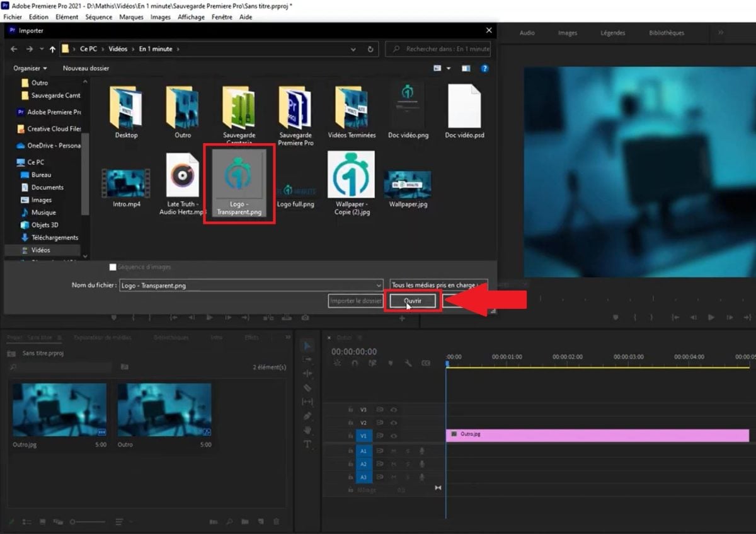
Task: Toggle insert sequences as nests icon
Action: 337,363
